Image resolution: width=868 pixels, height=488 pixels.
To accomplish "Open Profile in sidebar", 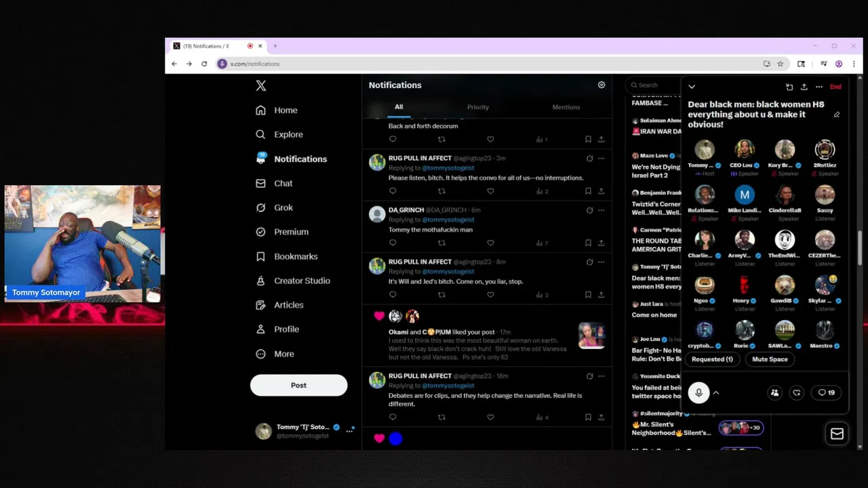I will pyautogui.click(x=277, y=329).
